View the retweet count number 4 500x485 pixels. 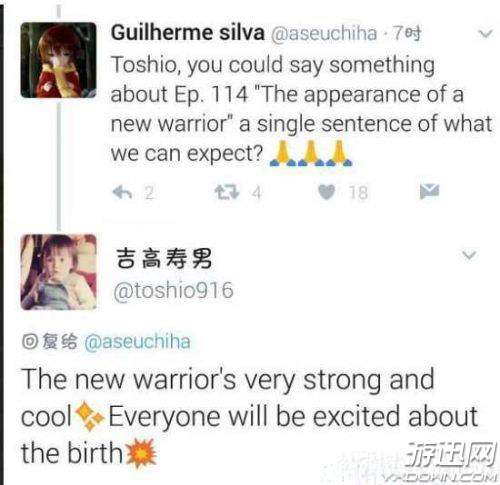point(256,193)
